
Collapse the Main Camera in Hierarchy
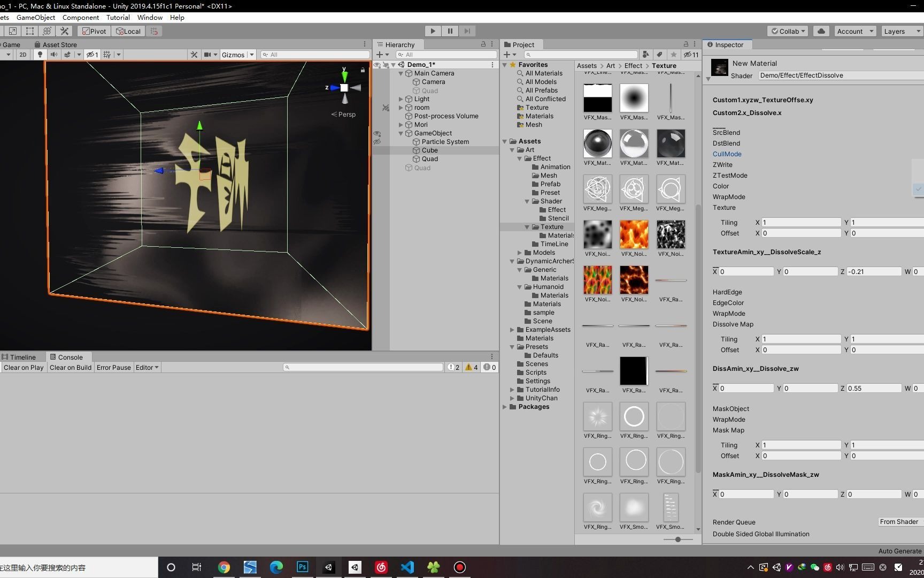(x=401, y=73)
